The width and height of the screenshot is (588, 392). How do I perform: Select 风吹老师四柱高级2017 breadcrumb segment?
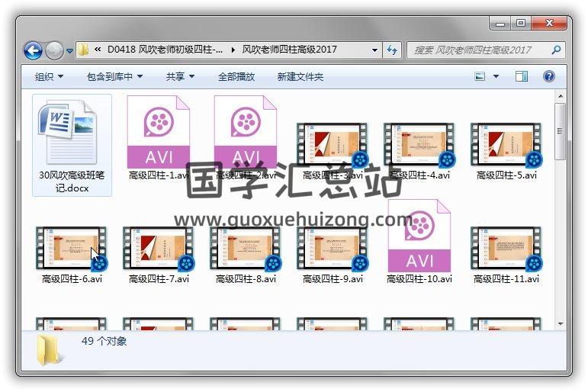click(289, 50)
